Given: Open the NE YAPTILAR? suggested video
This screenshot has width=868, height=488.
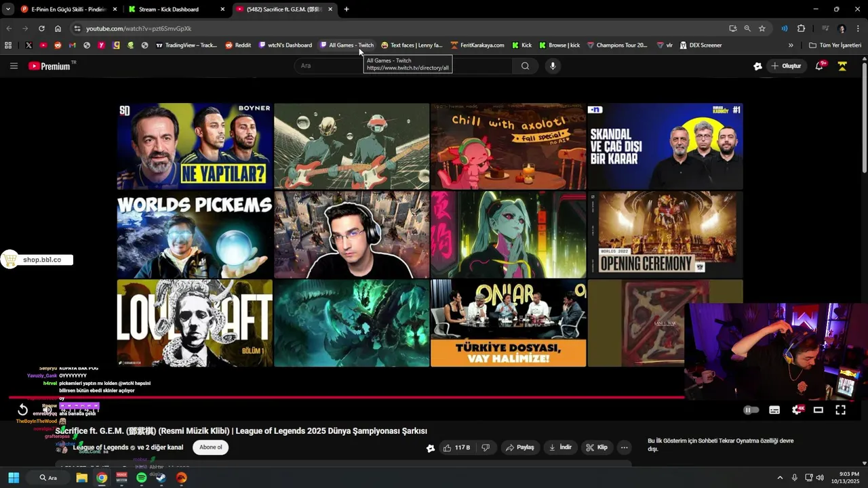Looking at the screenshot, I should [195, 146].
